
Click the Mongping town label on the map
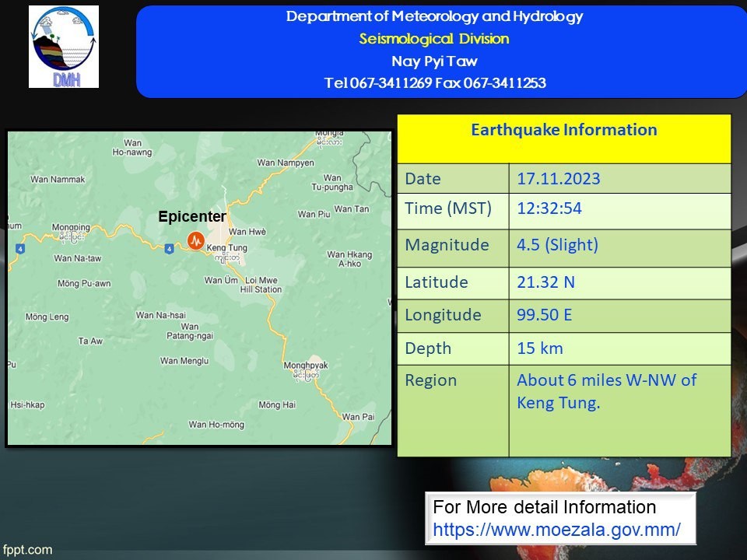pos(71,227)
